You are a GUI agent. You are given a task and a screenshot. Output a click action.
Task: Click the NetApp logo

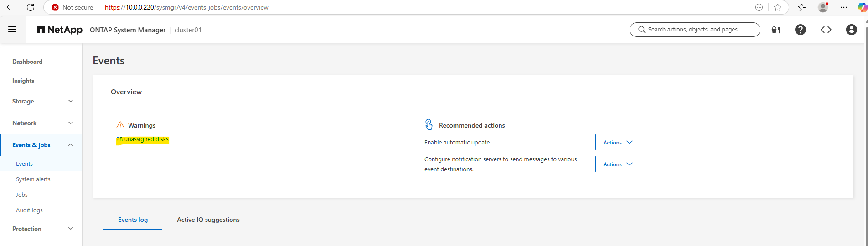pyautogui.click(x=60, y=30)
